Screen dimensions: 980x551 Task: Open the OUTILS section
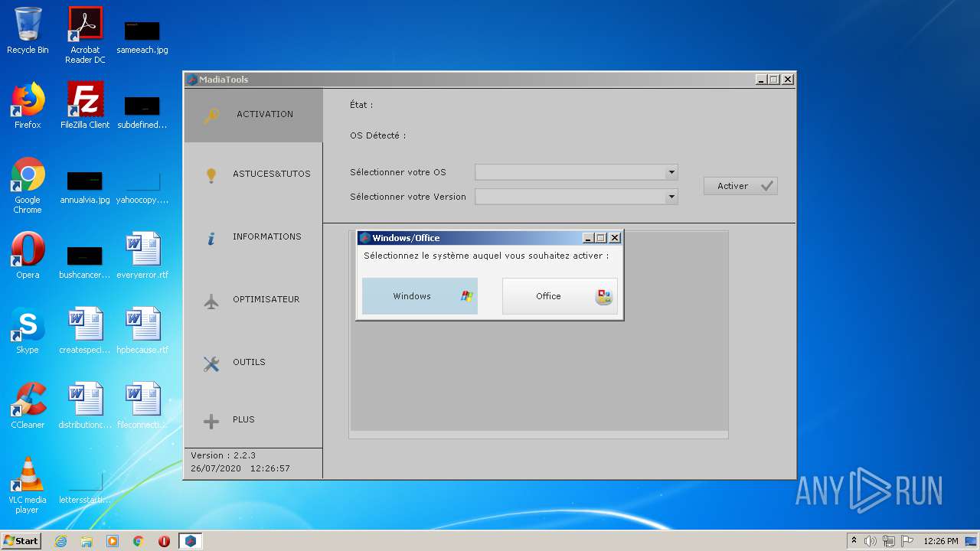click(x=253, y=363)
